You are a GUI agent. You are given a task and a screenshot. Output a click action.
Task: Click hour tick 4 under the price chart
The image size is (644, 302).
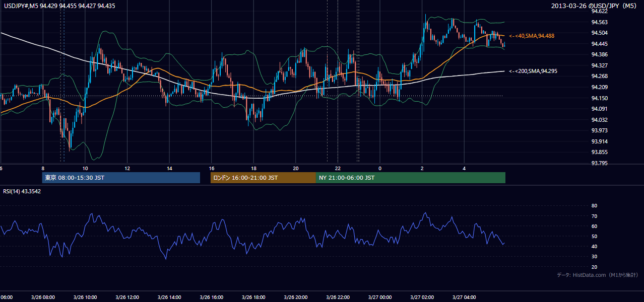click(464, 168)
